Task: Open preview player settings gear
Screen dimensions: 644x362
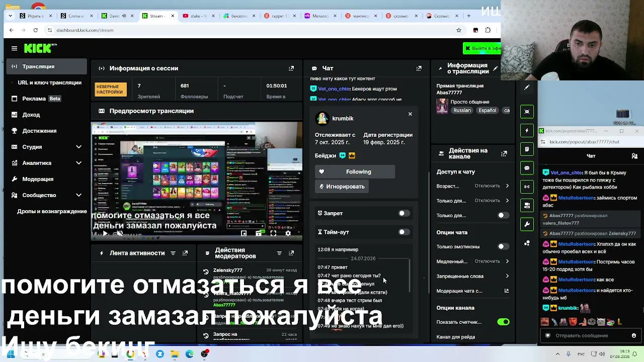Action: click(x=288, y=233)
